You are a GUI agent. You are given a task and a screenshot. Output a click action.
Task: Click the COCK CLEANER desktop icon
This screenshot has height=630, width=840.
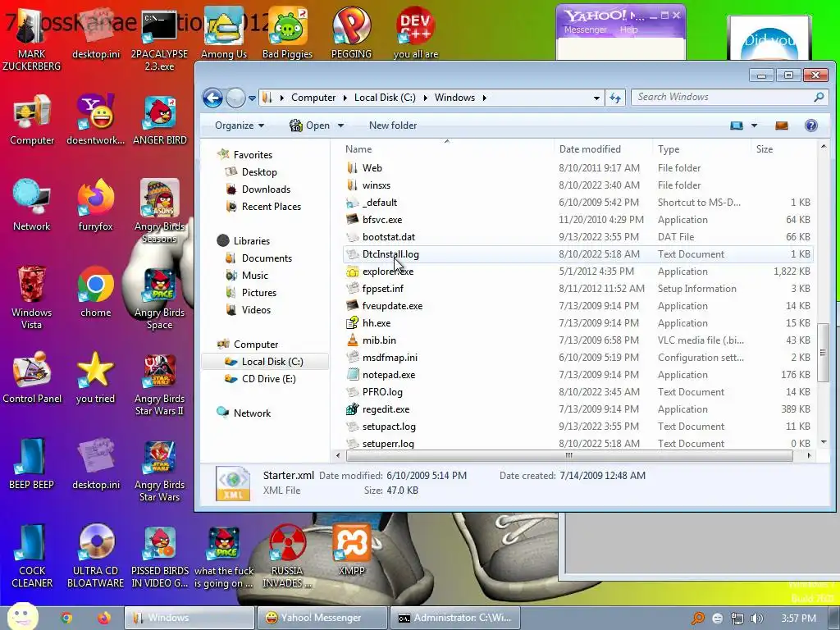point(32,557)
